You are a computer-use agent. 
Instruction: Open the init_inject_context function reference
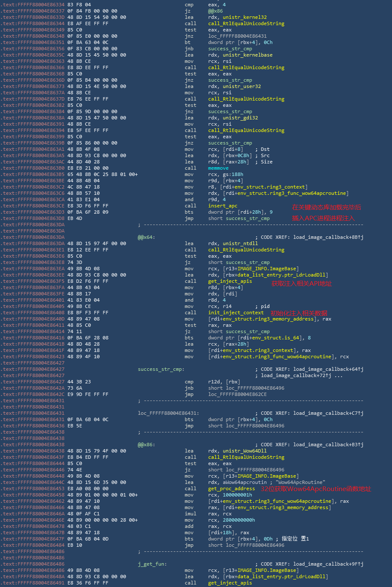point(236,313)
